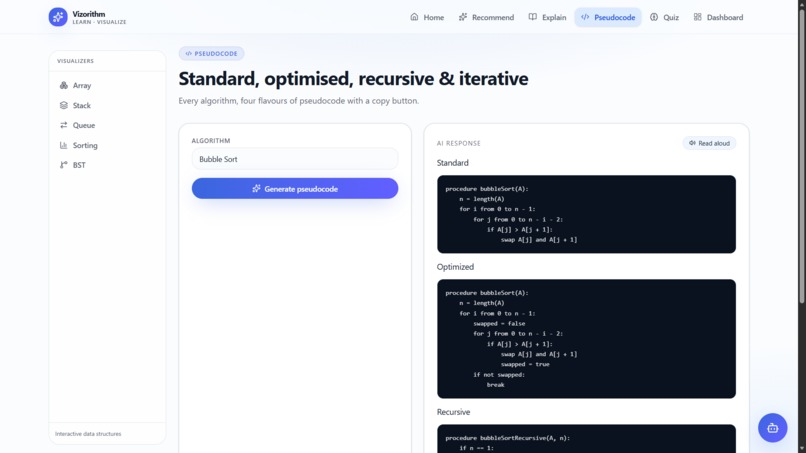Go to the Recommend page
This screenshot has height=453, width=806.
click(x=486, y=17)
